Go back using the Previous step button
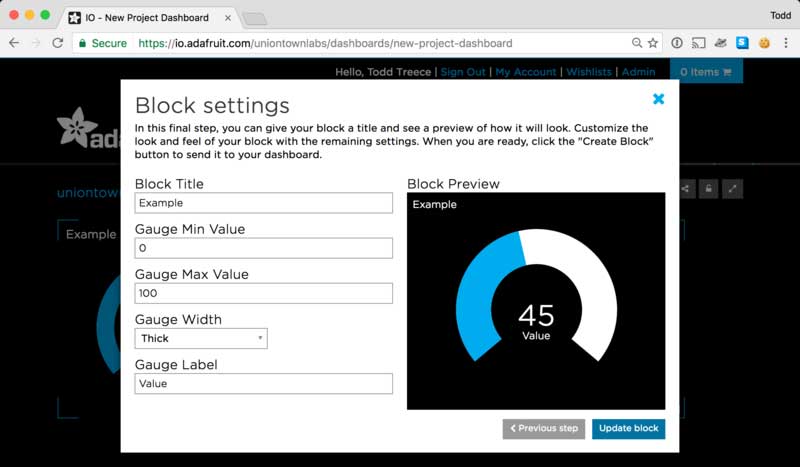Screen dimensions: 800x467 pos(543,428)
